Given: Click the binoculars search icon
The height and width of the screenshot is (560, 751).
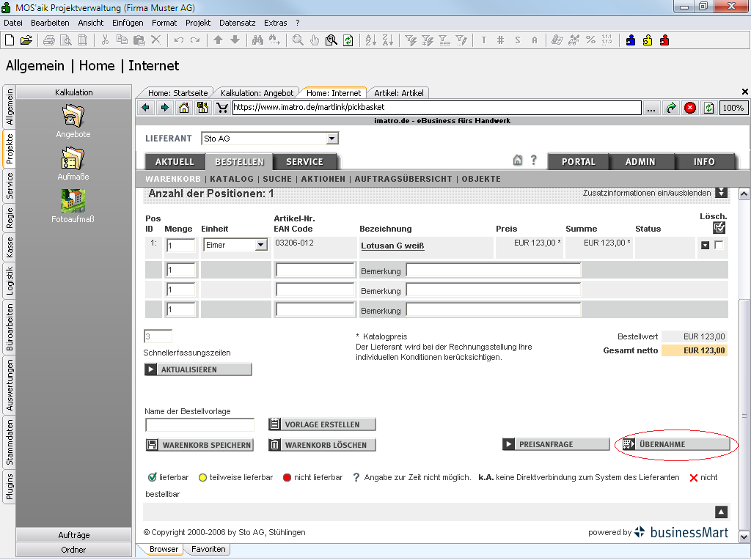Looking at the screenshot, I should pos(257,40).
